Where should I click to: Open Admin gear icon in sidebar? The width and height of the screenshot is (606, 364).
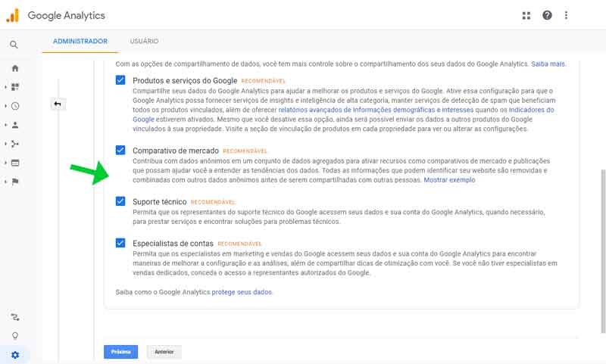coord(15,355)
